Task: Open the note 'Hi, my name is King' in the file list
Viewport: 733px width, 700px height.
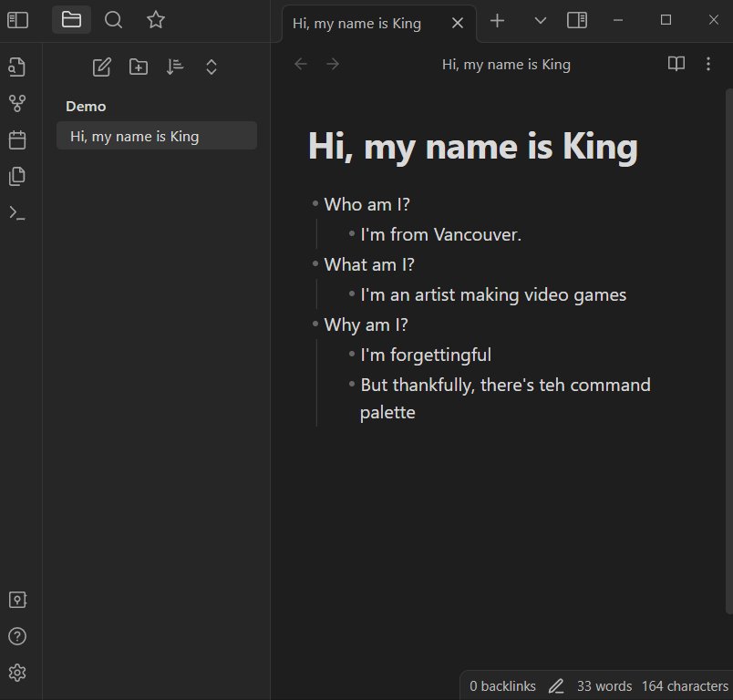Action: pyautogui.click(x=157, y=136)
